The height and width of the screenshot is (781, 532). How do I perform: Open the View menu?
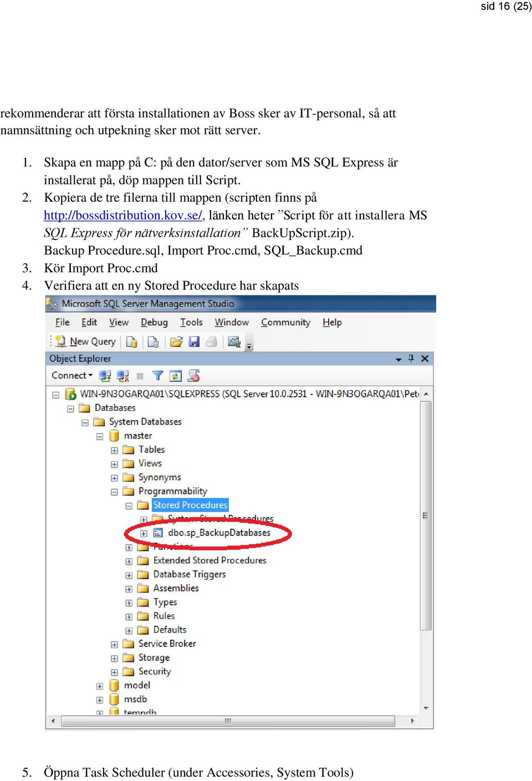(x=119, y=322)
